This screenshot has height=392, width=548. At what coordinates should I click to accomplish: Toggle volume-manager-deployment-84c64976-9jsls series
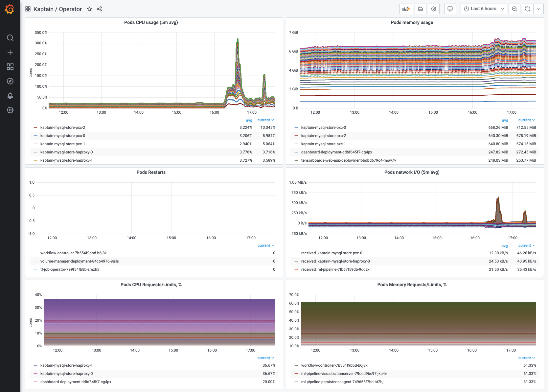[80, 261]
